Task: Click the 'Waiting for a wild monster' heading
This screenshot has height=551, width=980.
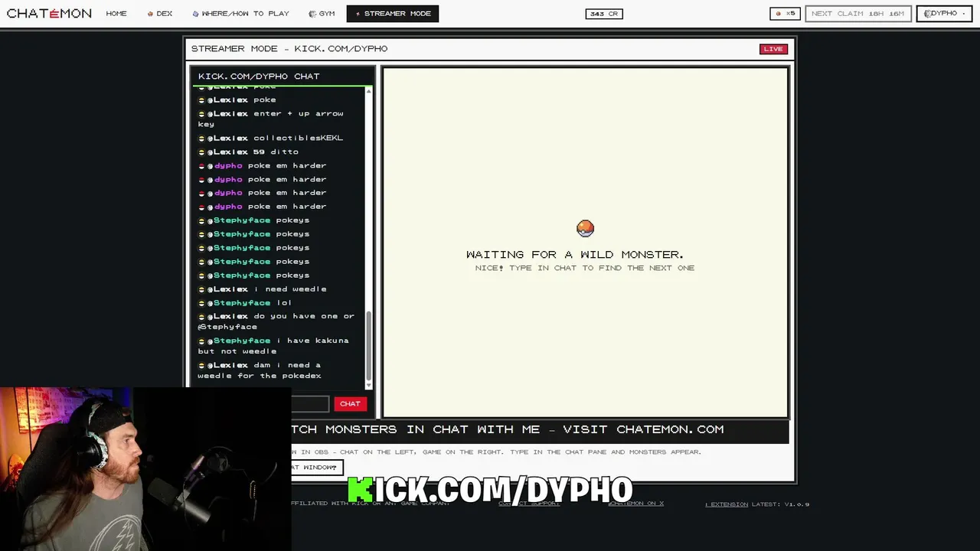Action: (x=575, y=255)
